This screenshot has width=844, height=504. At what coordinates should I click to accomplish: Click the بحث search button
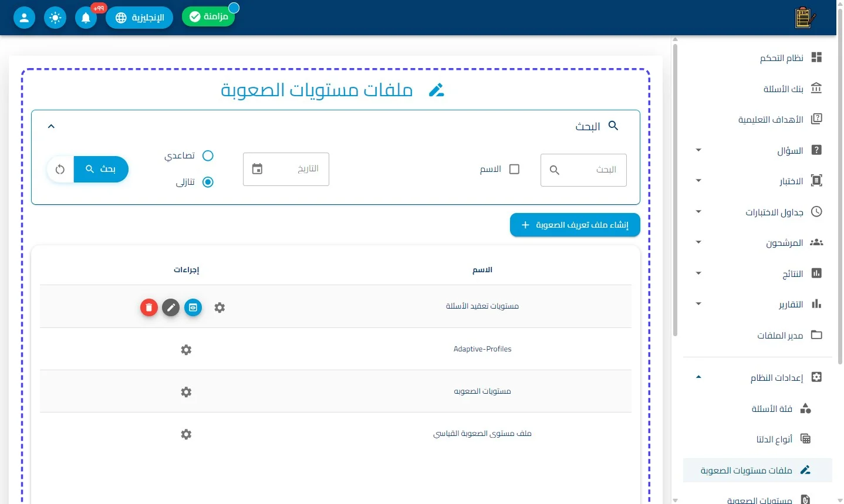pos(101,169)
